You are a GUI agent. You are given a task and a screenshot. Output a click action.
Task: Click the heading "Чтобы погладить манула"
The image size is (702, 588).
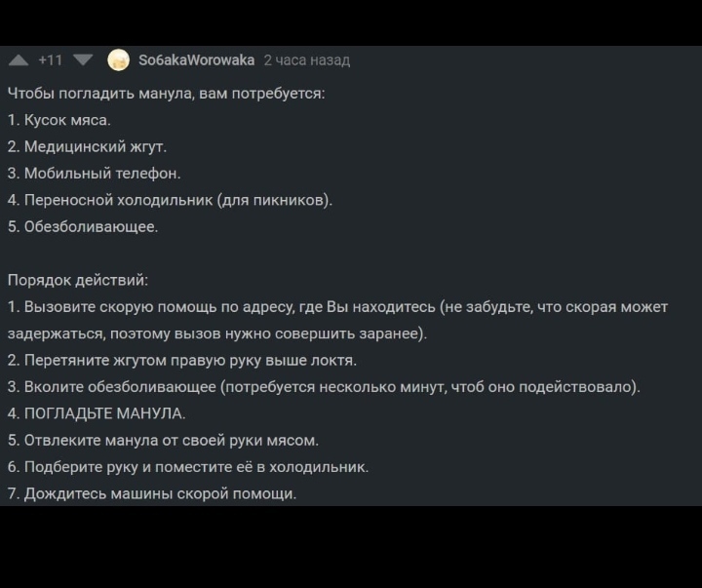(166, 94)
